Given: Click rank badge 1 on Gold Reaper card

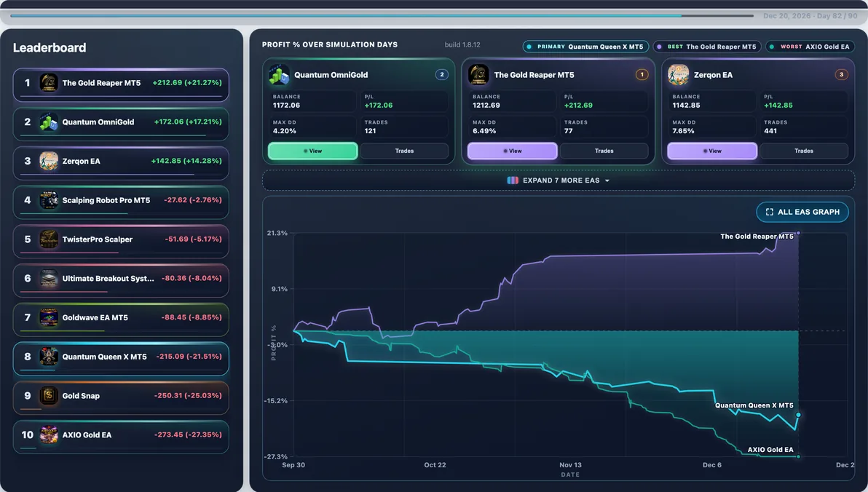Looking at the screenshot, I should 642,75.
